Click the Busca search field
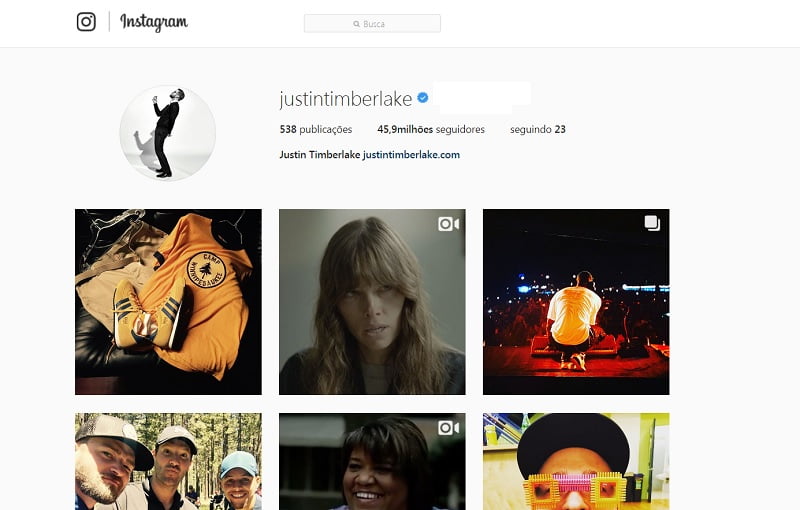This screenshot has height=510, width=800. pos(372,23)
